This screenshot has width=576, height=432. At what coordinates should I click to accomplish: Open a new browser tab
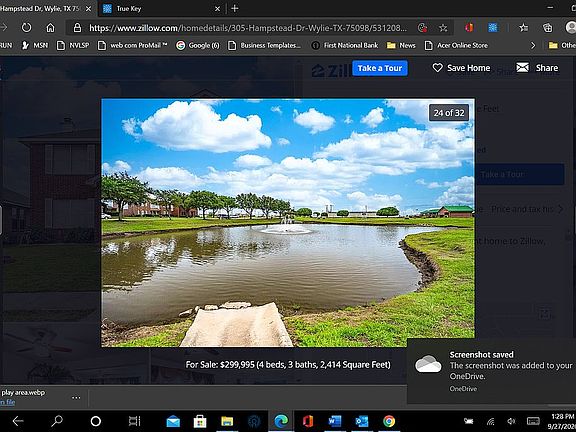[x=235, y=8]
